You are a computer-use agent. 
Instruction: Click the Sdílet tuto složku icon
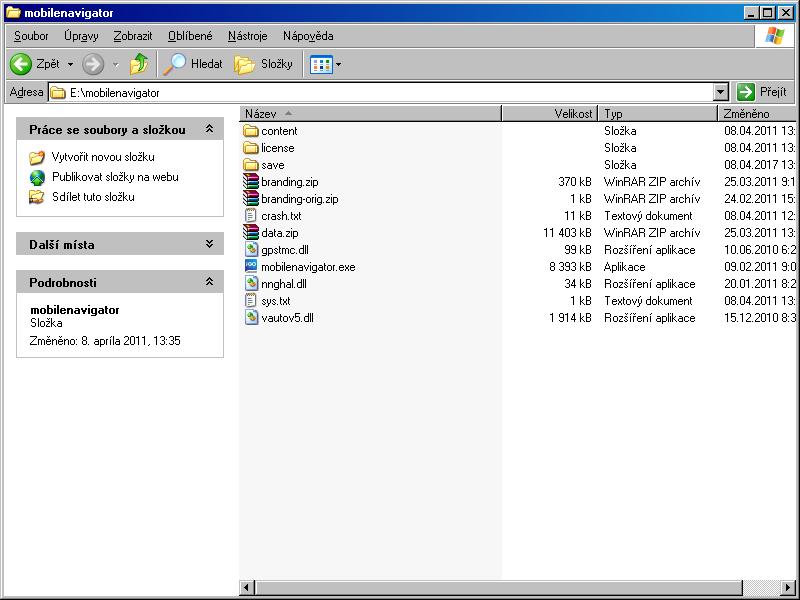[37, 197]
